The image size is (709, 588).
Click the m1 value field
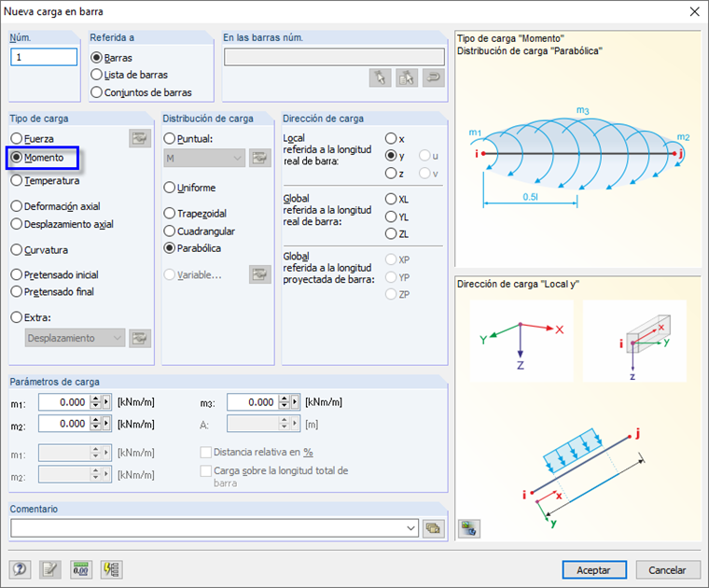64,401
